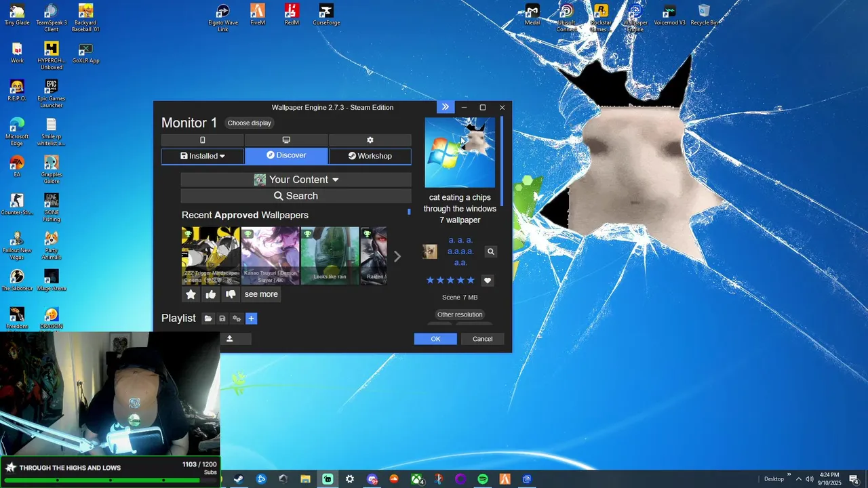This screenshot has width=868, height=488.
Task: Click the sidebar vertical scrollbar
Action: (502, 161)
